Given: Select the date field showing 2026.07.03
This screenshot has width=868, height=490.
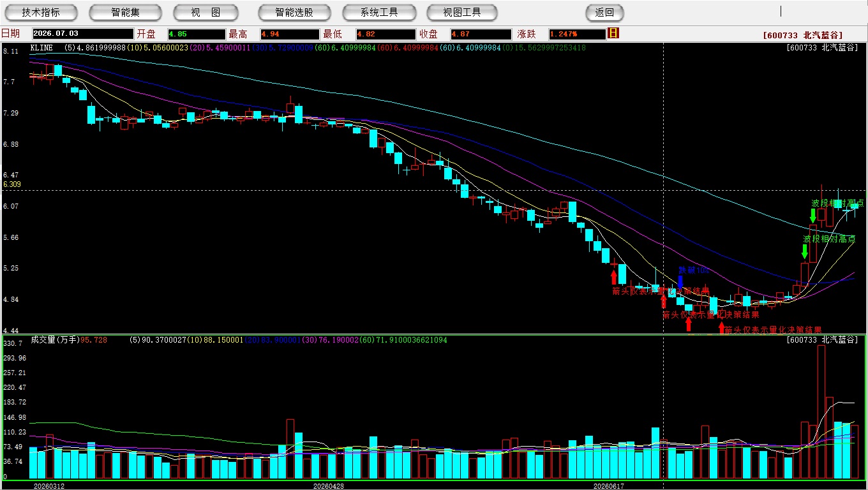Looking at the screenshot, I should point(82,34).
